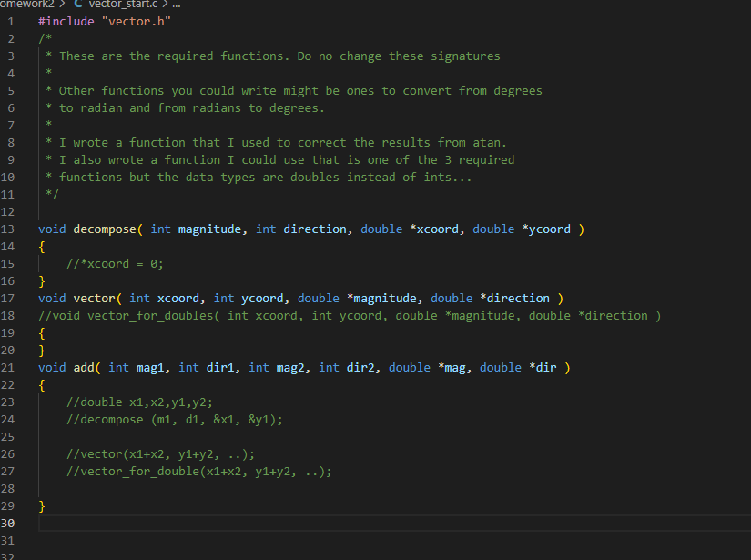Click the *dir parameter in add

pyautogui.click(x=543, y=368)
